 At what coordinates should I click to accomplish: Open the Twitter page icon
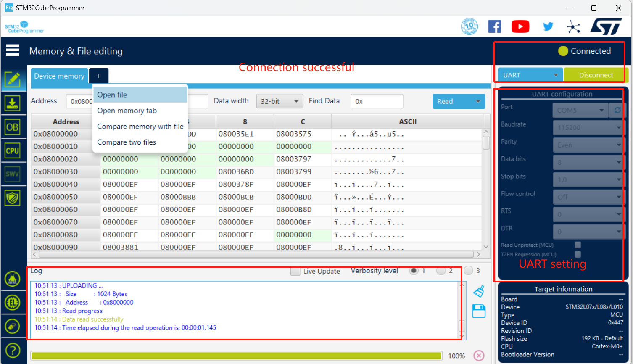(x=548, y=26)
